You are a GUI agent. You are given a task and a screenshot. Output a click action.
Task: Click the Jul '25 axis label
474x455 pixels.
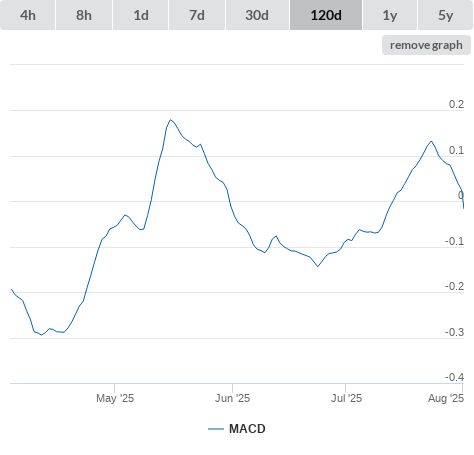pos(346,398)
